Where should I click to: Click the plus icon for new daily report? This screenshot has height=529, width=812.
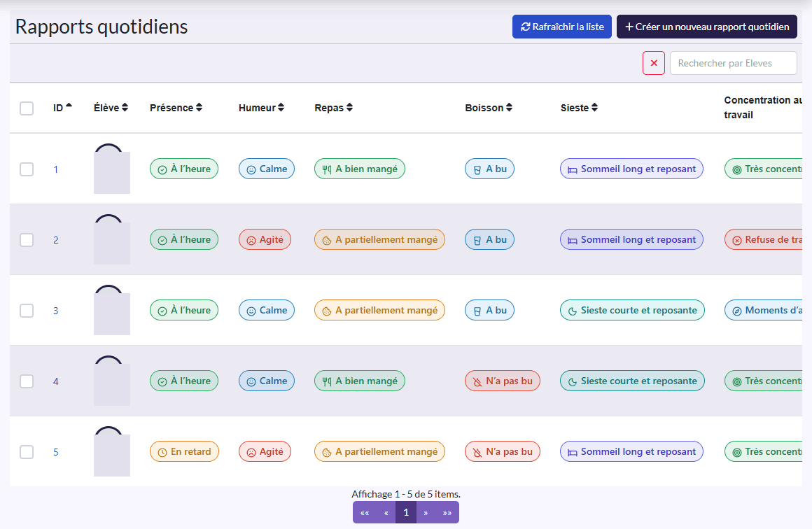[629, 27]
